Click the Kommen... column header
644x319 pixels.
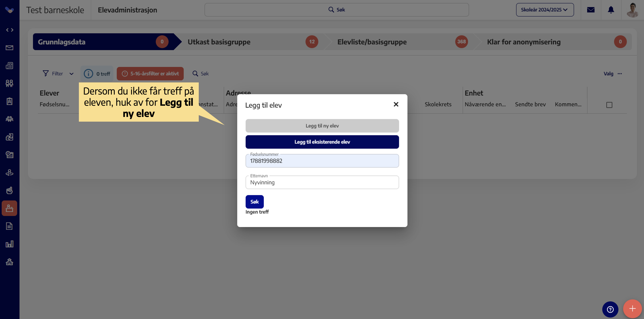[568, 104]
